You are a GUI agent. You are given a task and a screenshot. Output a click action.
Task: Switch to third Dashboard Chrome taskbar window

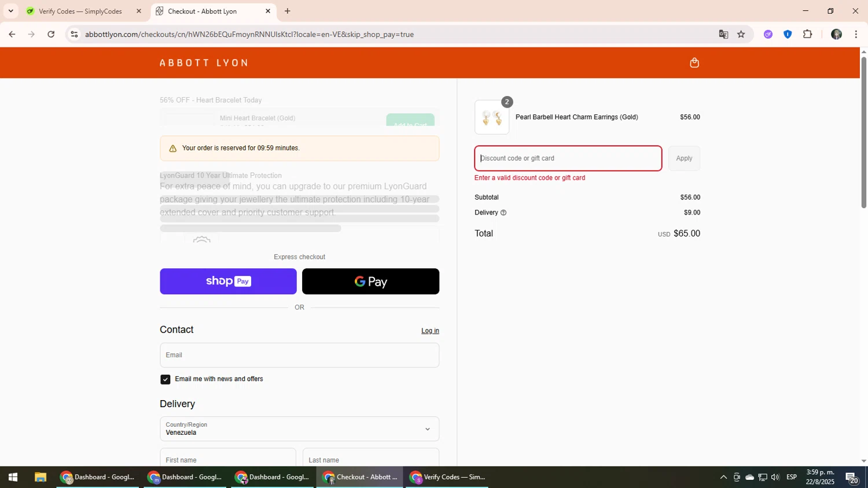pyautogui.click(x=273, y=478)
